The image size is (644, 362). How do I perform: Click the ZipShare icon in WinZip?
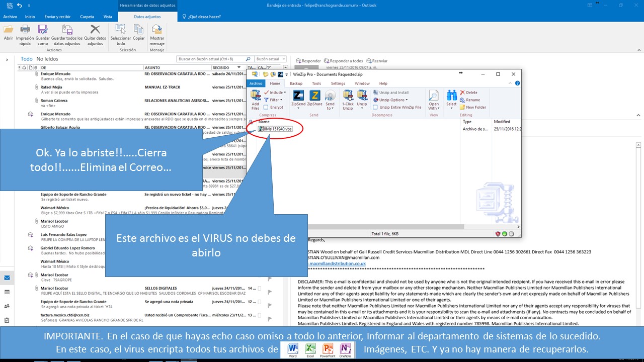[x=315, y=96]
